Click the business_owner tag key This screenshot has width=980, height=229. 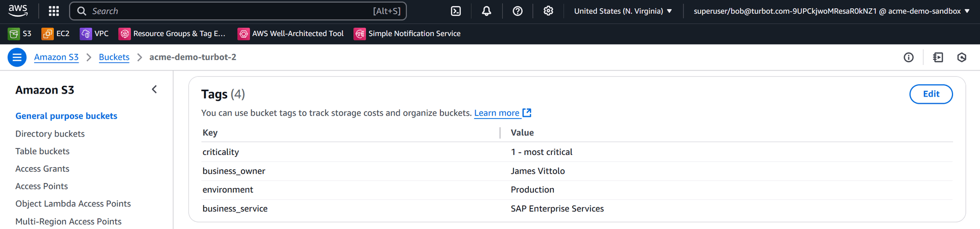pos(234,171)
